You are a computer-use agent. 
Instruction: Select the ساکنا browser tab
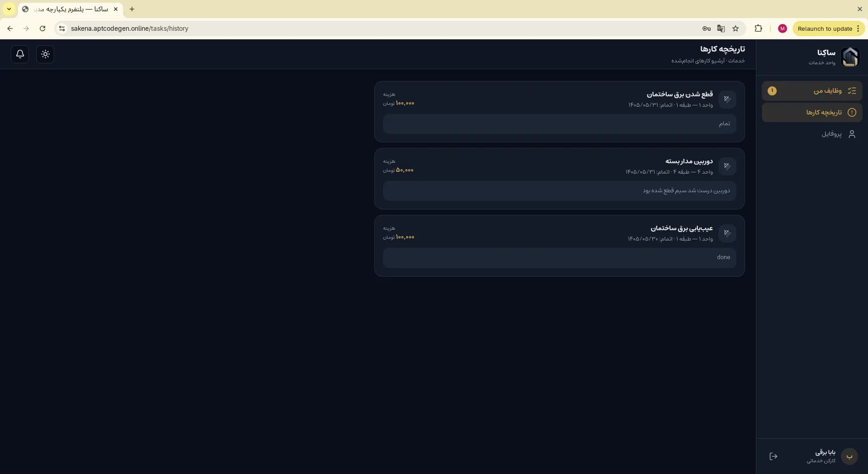point(71,9)
